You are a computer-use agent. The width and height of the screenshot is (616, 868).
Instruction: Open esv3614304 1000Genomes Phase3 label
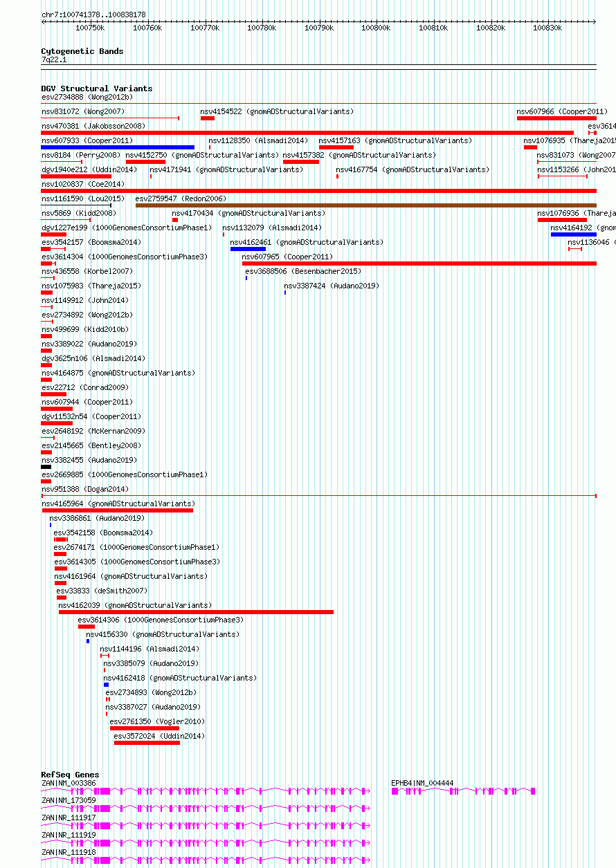coord(125,257)
